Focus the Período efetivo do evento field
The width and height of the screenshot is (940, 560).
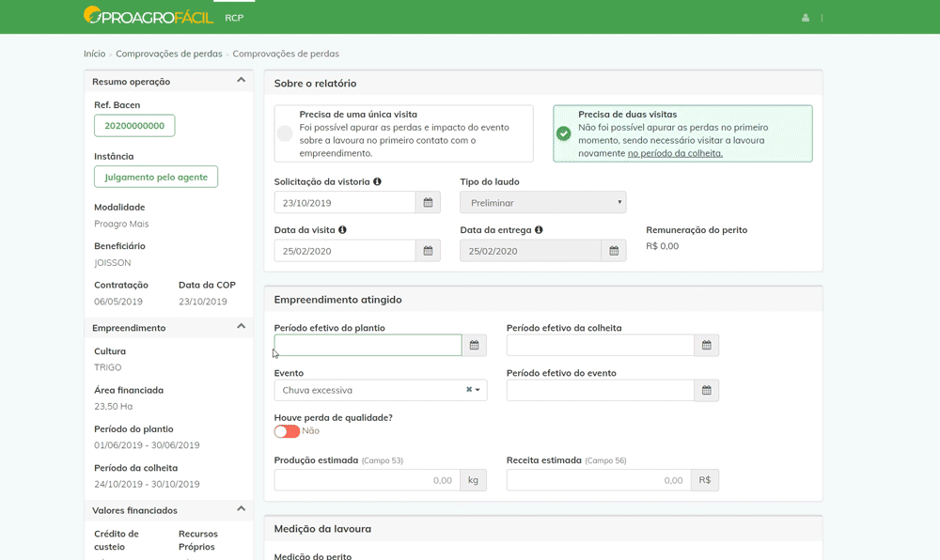[600, 391]
